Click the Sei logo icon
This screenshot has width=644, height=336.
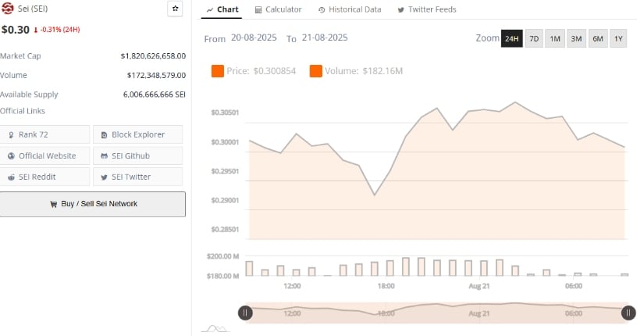(x=7, y=9)
